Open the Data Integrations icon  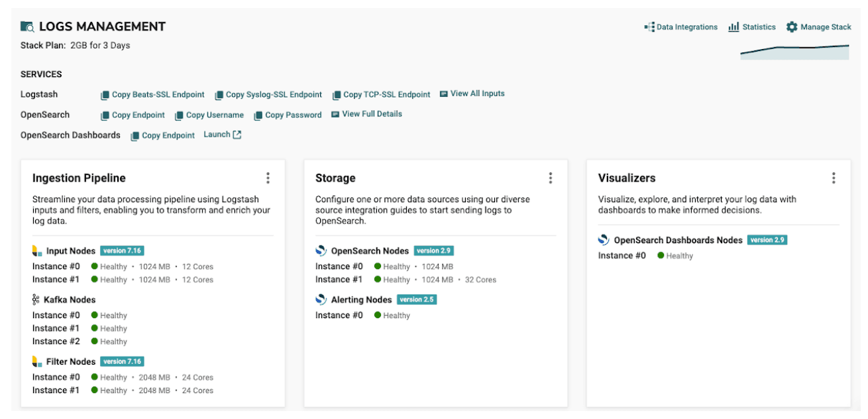(x=651, y=27)
